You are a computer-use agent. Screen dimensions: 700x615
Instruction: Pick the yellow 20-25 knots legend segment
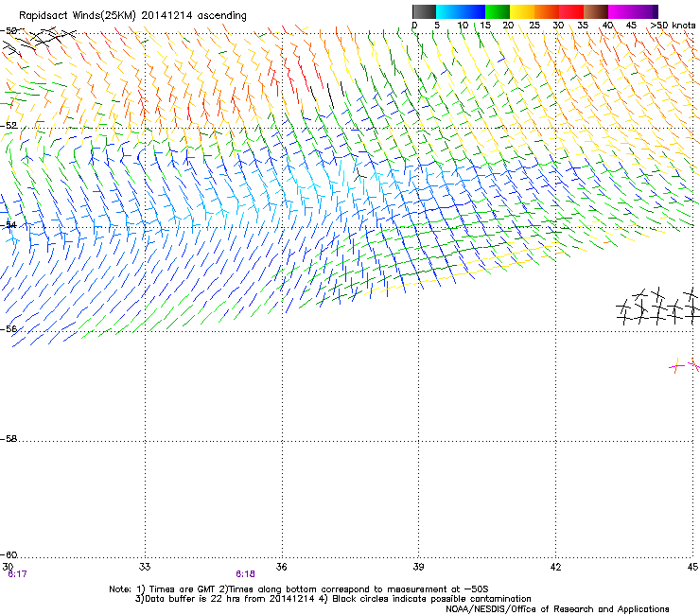[x=522, y=11]
